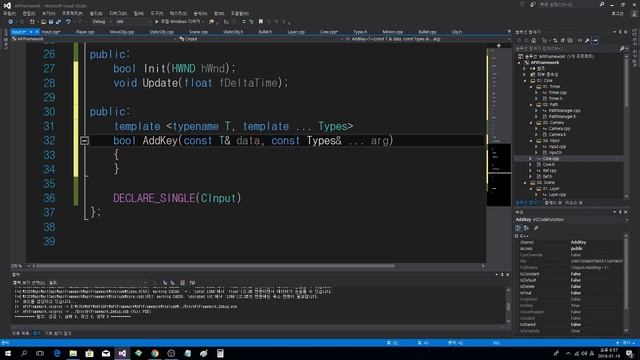Click the Save icon in the toolbar
The image size is (640, 360).
pos(51,22)
